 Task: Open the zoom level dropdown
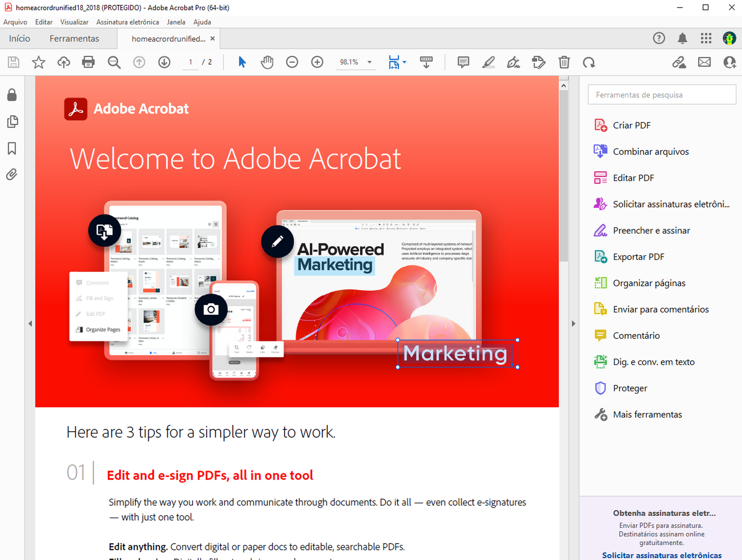pos(369,63)
